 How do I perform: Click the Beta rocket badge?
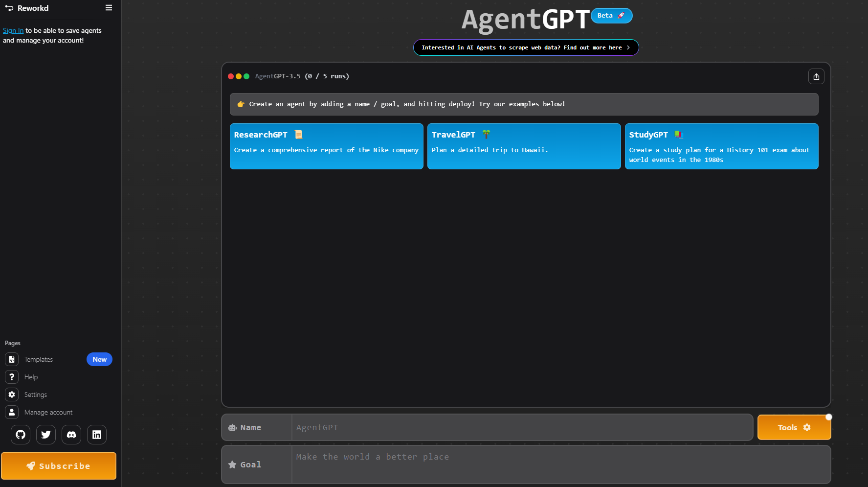coord(611,16)
